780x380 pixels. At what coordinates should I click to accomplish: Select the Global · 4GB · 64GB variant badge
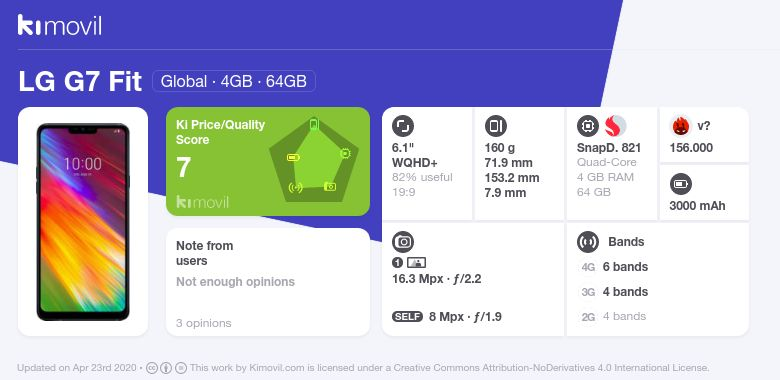pos(234,82)
